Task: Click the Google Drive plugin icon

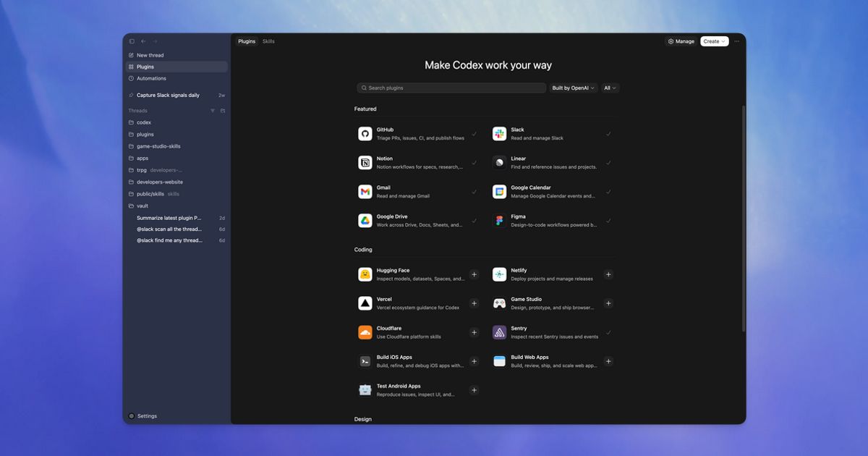Action: click(x=365, y=221)
